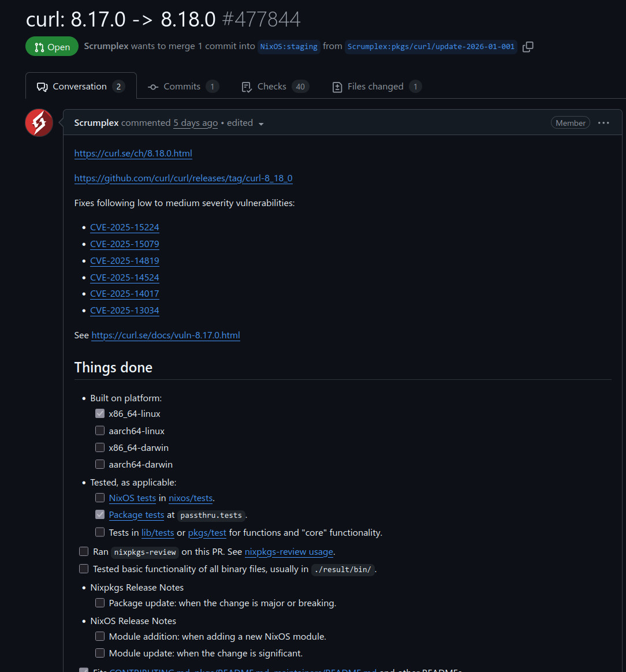The image size is (626, 672).
Task: Click the 'Things done' heading
Action: [113, 368]
